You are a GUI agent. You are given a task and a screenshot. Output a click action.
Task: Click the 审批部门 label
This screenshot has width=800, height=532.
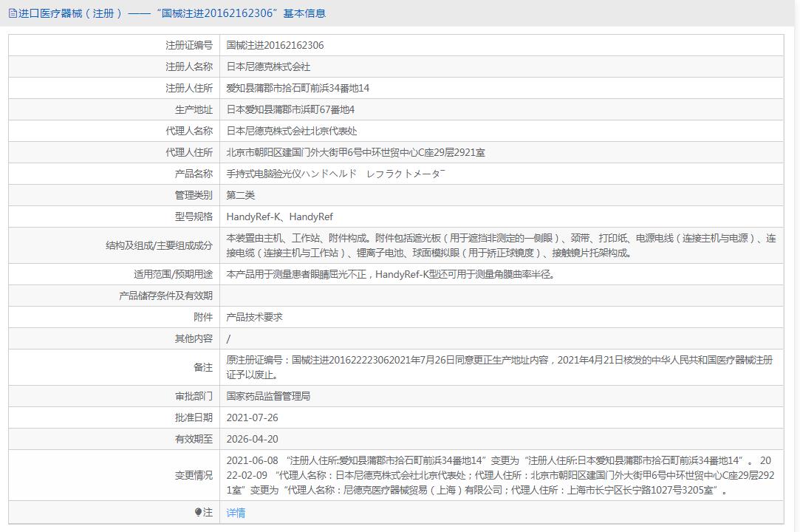point(194,396)
